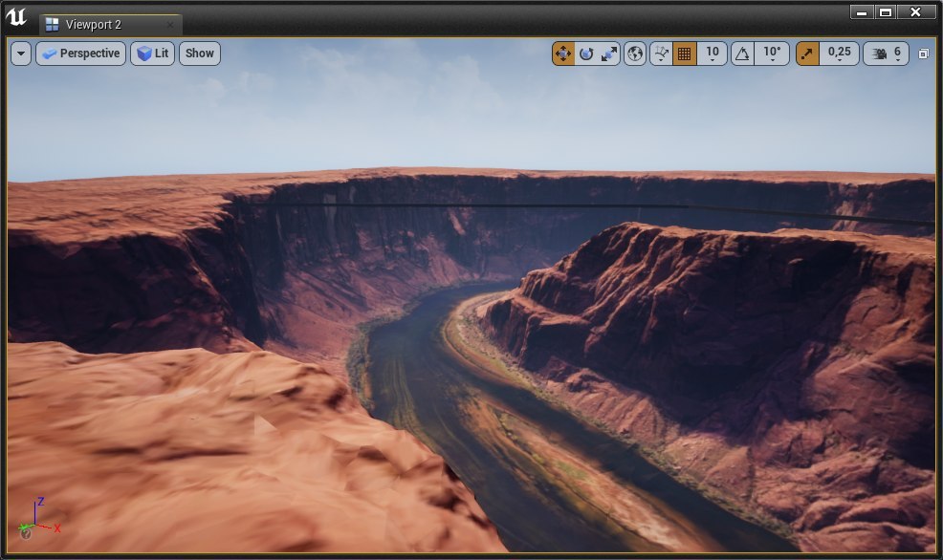Click the XYZ axis gizmo in viewport corner
Viewport: 943px width, 560px height.
pos(38,518)
